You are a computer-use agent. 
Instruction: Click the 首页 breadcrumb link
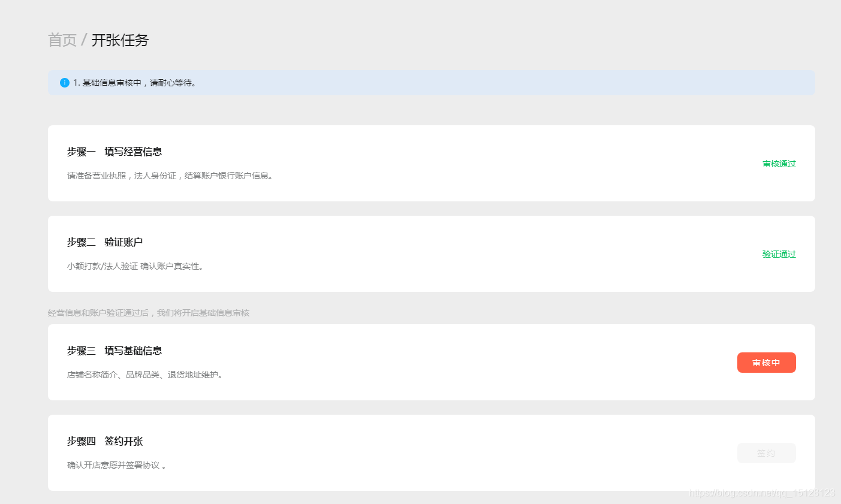click(x=62, y=40)
